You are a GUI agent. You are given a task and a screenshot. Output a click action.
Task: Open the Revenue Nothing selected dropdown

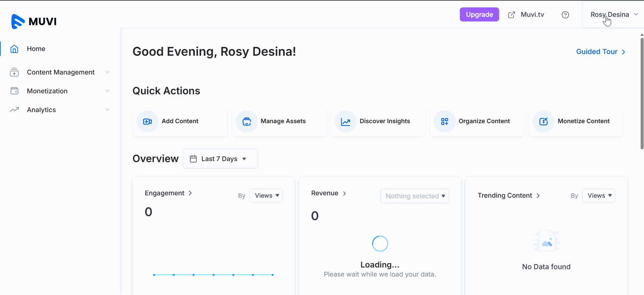[414, 196]
